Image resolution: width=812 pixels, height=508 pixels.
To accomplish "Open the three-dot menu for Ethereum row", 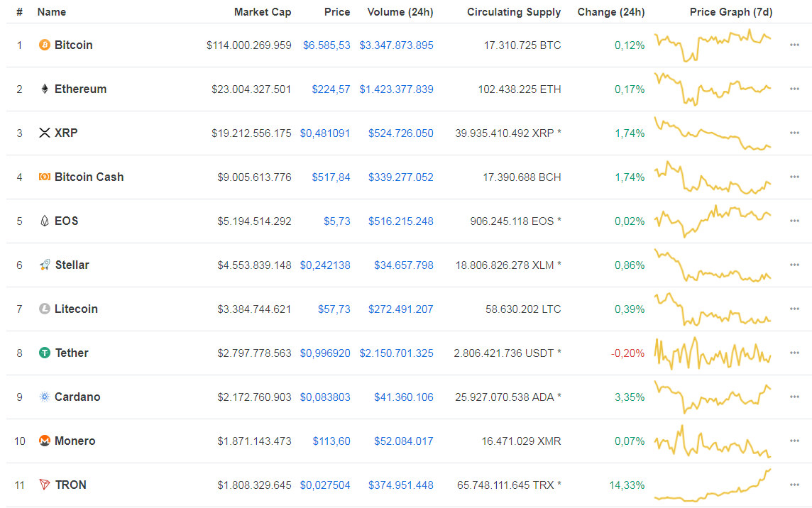I will pos(794,89).
